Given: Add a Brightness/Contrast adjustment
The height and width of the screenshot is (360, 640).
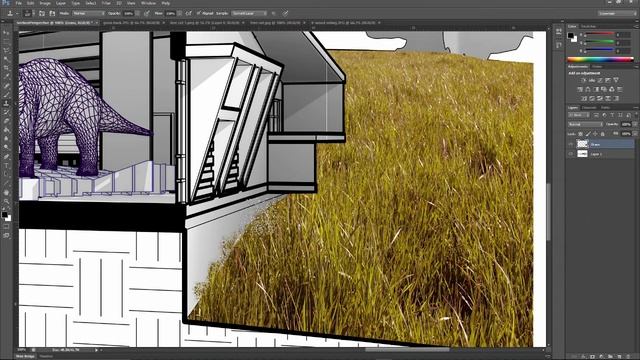Looking at the screenshot, I should pos(583,80).
